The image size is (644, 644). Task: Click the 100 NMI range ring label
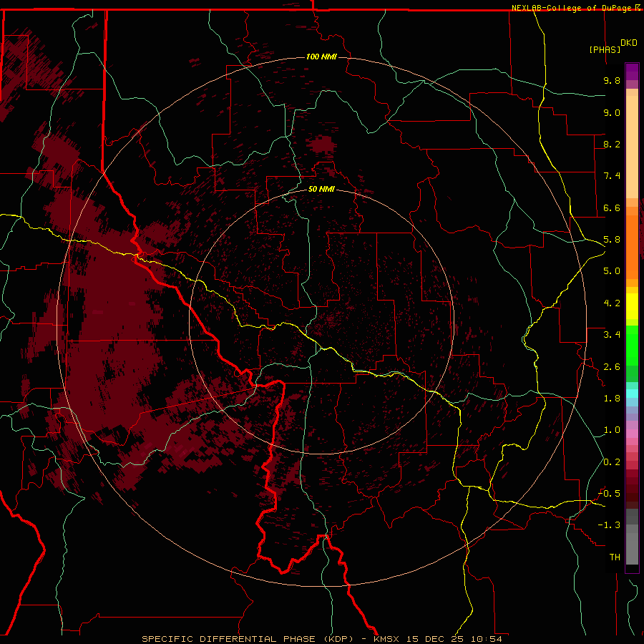(x=321, y=57)
